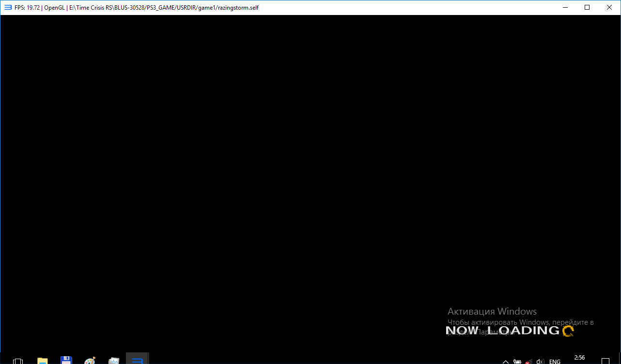Open the network status tray icon
621x364 pixels.
pyautogui.click(x=529, y=362)
